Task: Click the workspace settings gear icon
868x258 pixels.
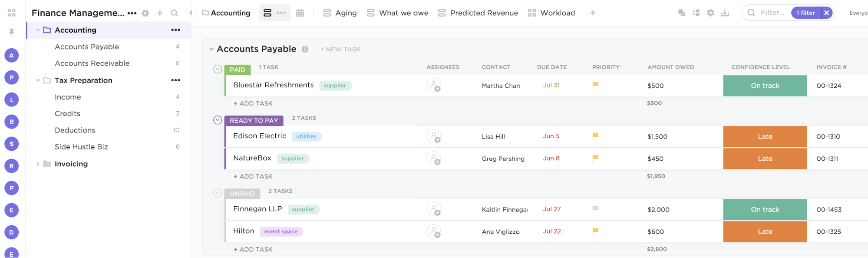Action: click(145, 13)
